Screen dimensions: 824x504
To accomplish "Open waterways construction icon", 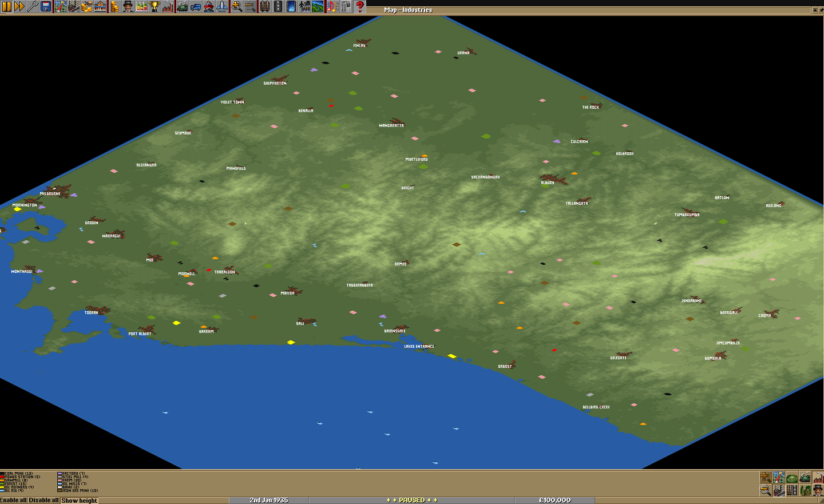I will [x=291, y=6].
